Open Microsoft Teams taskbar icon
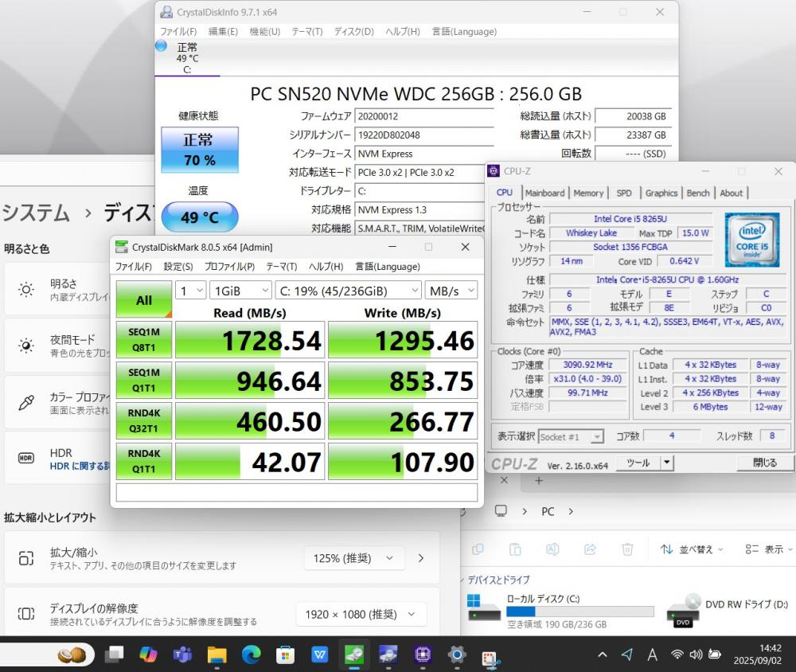The height and width of the screenshot is (672, 796). click(182, 654)
